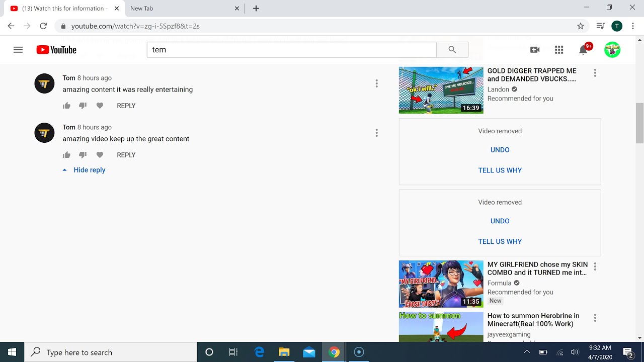The height and width of the screenshot is (362, 644).
Task: Dislike the 'amazing content' comment
Action: point(83,106)
